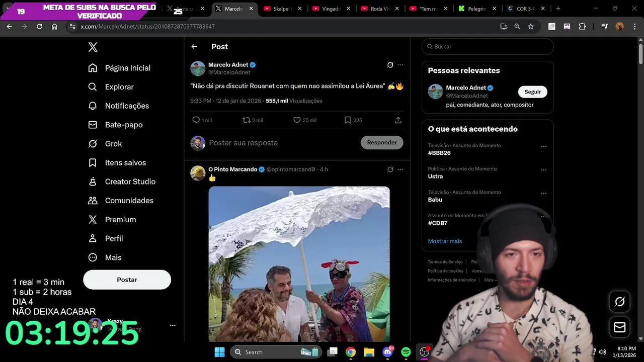The width and height of the screenshot is (644, 362).
Task: Open the #CDB7 trending topic
Action: pos(438,223)
